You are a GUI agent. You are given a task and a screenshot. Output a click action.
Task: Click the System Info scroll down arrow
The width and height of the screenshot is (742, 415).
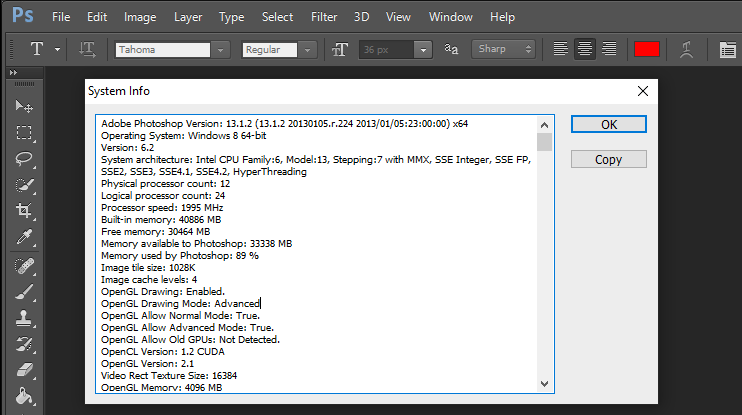pos(544,384)
